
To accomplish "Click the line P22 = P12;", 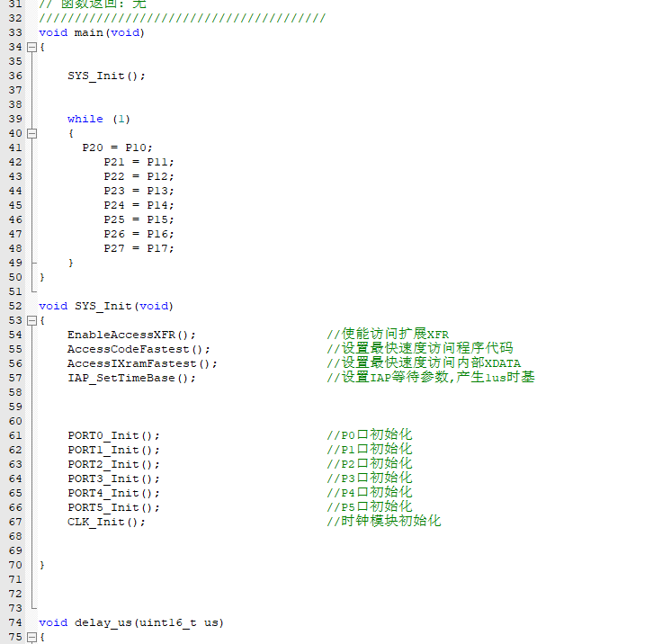I will [x=139, y=176].
